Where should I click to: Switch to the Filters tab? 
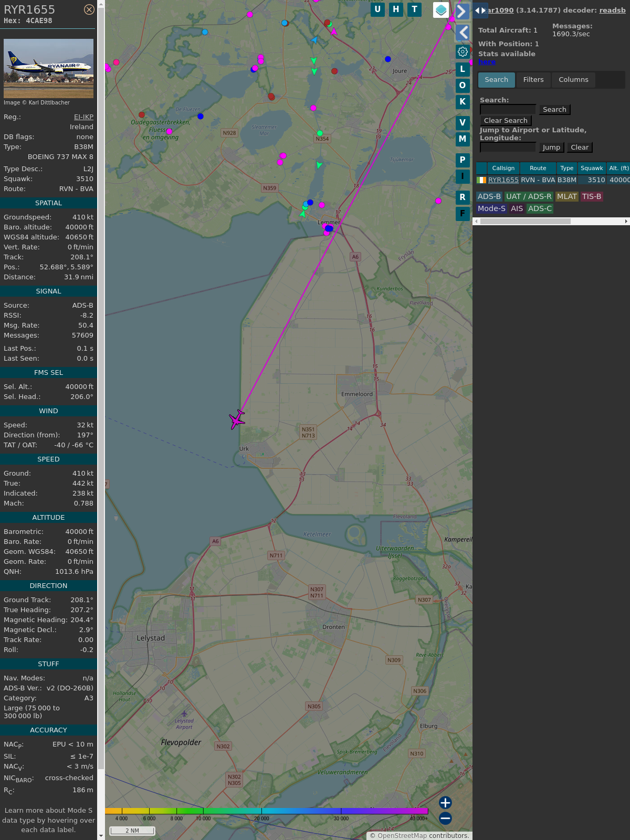coord(533,80)
